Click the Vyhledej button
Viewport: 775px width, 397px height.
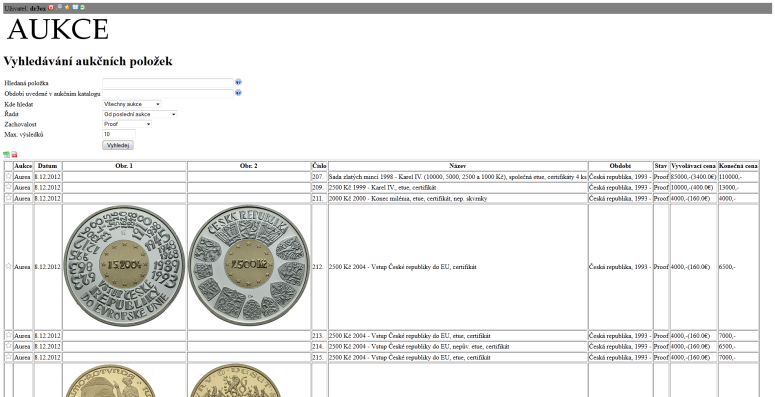tap(118, 145)
